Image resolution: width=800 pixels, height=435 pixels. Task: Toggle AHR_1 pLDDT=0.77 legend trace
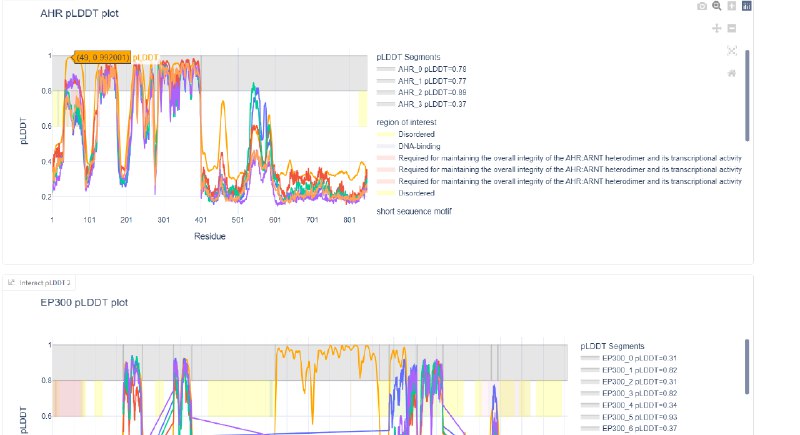click(421, 81)
